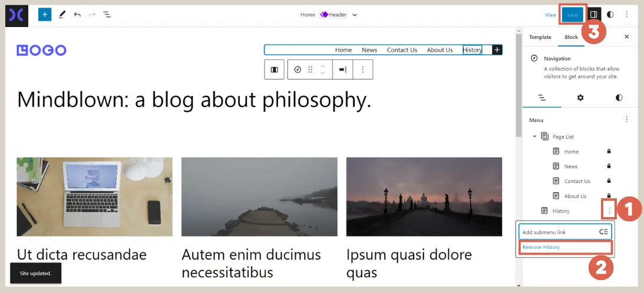Select the edit pencil tool
This screenshot has width=644, height=293.
(62, 15)
